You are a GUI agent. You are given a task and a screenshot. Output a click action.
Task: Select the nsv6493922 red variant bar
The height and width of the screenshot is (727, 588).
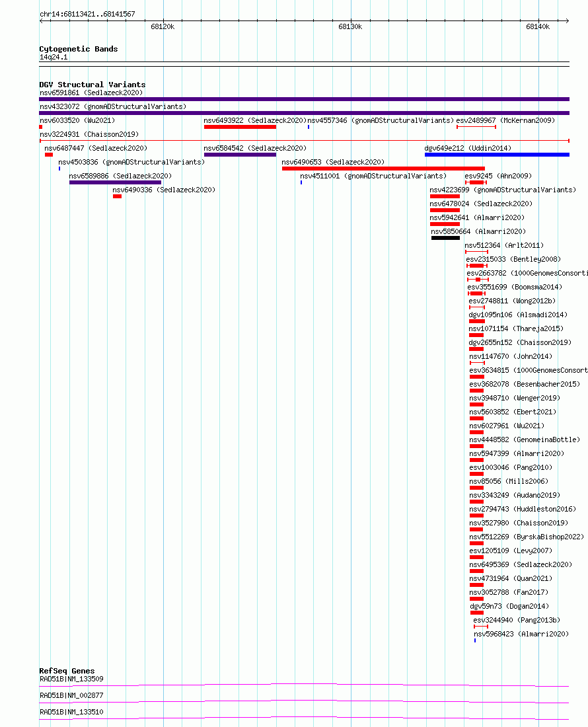240,127
